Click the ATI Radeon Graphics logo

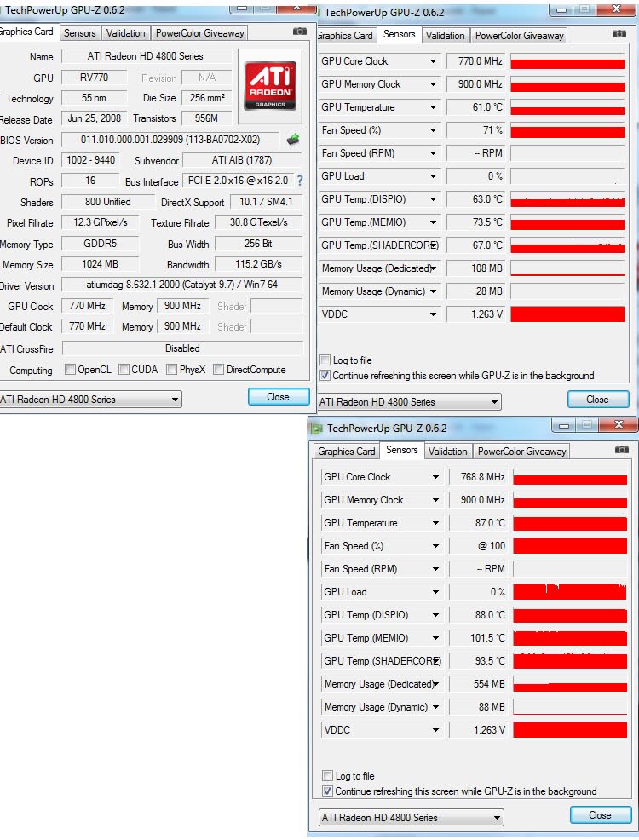[270, 86]
